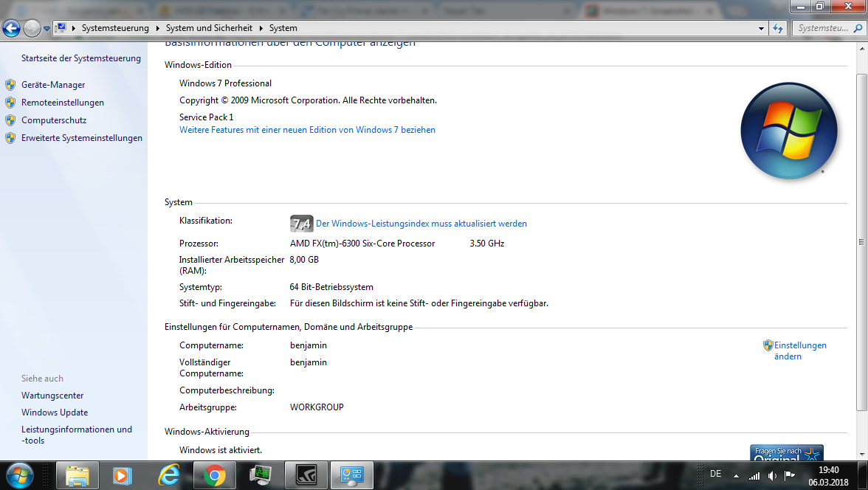Open Geräte-Manager link

click(53, 85)
